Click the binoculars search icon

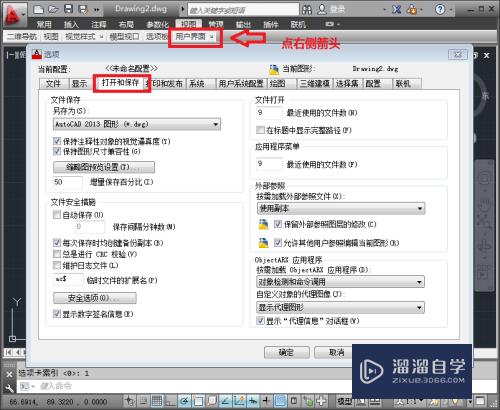307,10
